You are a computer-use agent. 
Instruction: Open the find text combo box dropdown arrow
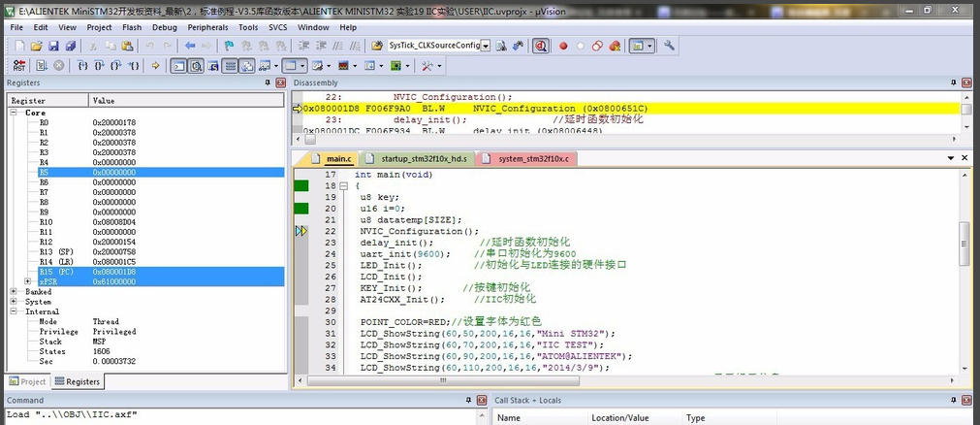tap(485, 46)
